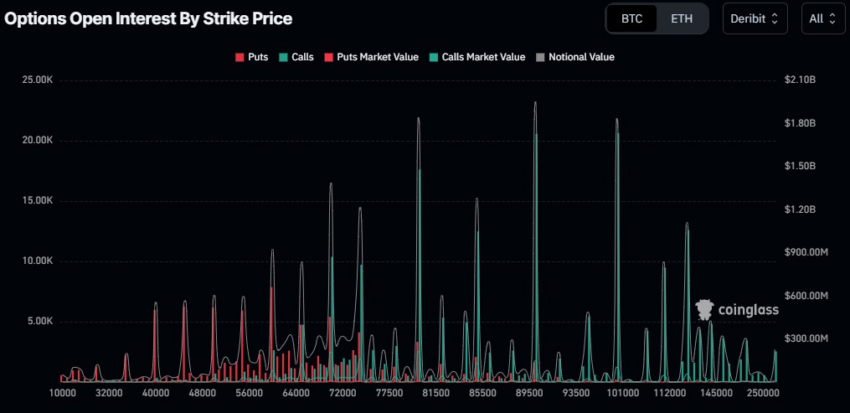The image size is (850, 413).
Task: Click the Calls Market Value legend icon
Action: pyautogui.click(x=434, y=57)
